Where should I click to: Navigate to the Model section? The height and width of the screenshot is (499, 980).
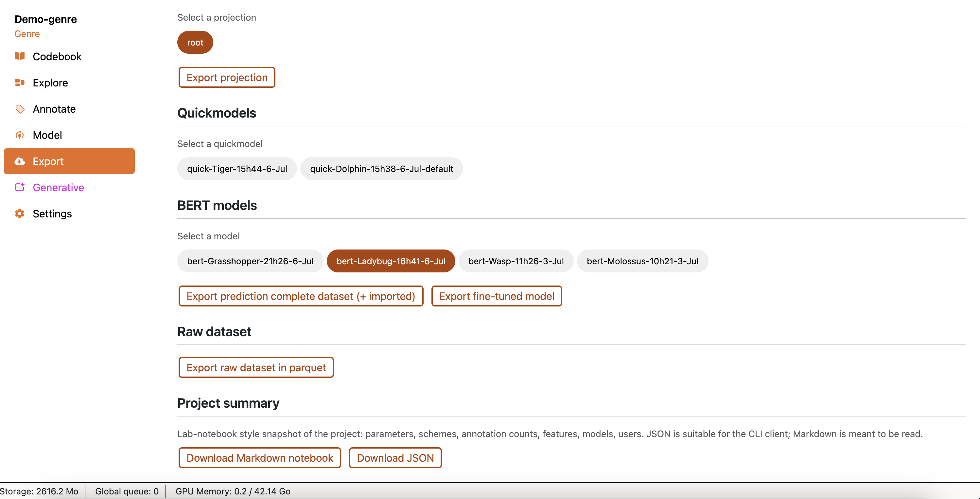(x=69, y=135)
